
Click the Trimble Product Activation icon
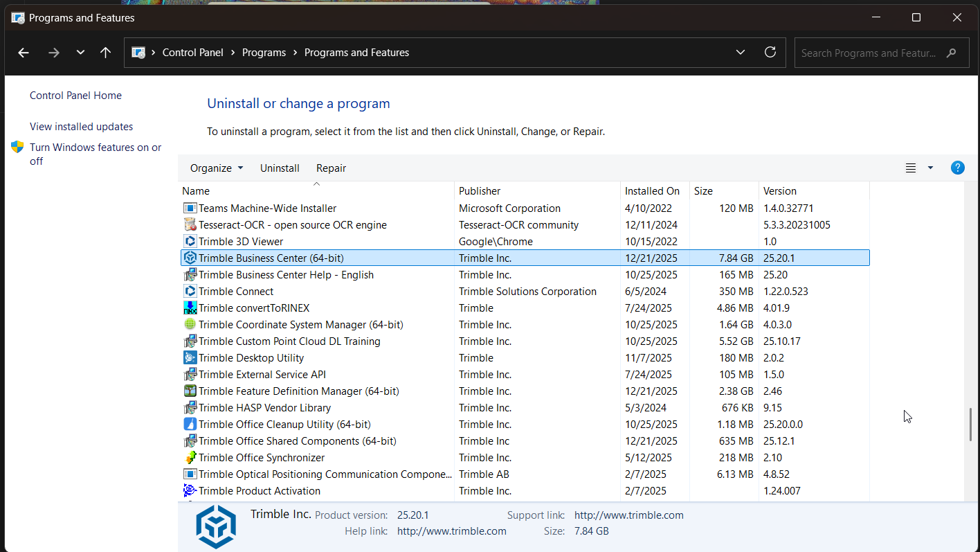pyautogui.click(x=190, y=491)
